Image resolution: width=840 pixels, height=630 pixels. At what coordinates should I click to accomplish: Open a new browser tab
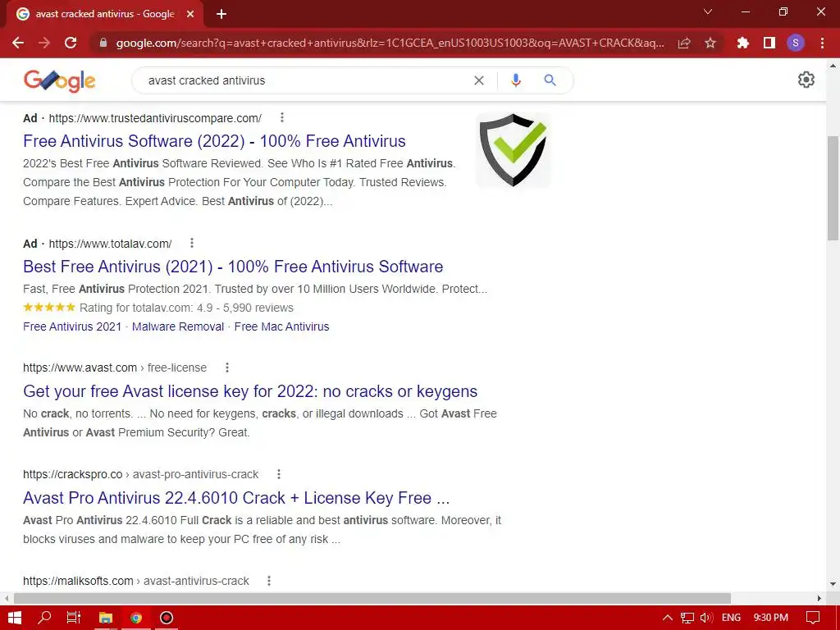pyautogui.click(x=221, y=14)
